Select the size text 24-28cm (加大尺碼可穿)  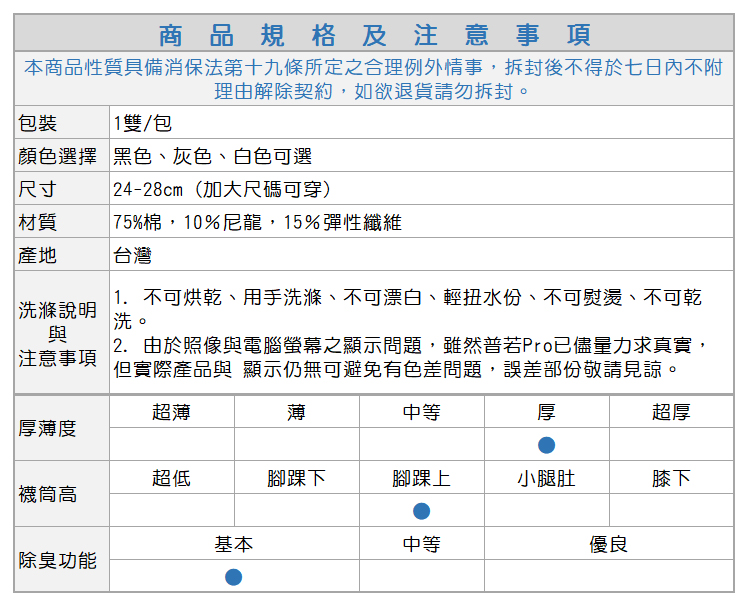[222, 189]
